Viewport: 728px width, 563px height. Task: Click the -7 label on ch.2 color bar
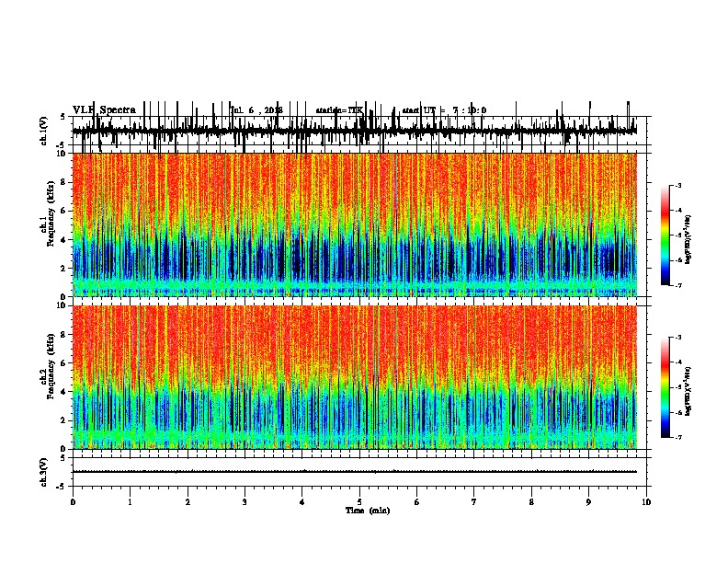click(677, 437)
